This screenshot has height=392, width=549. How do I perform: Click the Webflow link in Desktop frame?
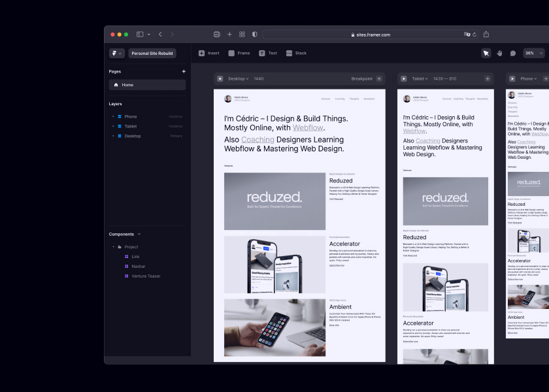pos(308,128)
